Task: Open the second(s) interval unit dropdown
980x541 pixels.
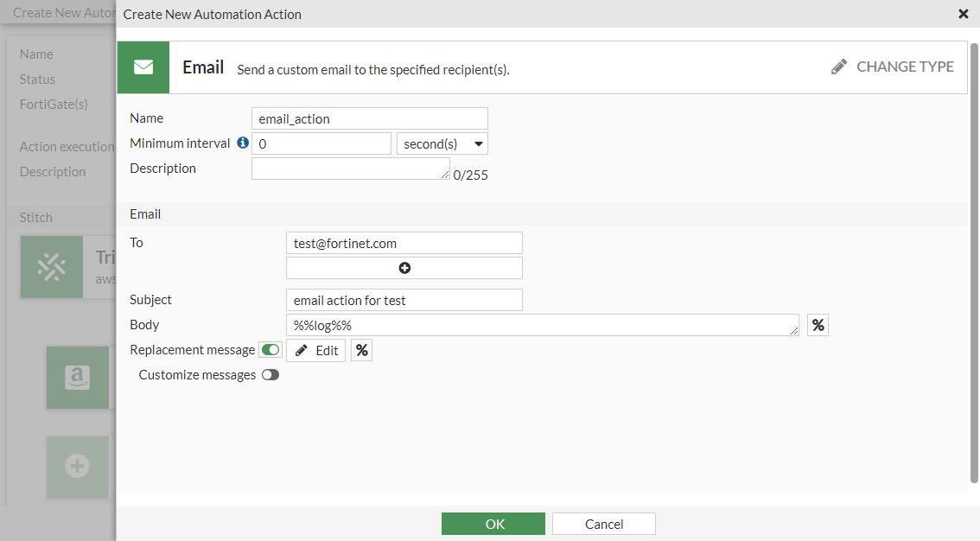Action: (x=442, y=143)
